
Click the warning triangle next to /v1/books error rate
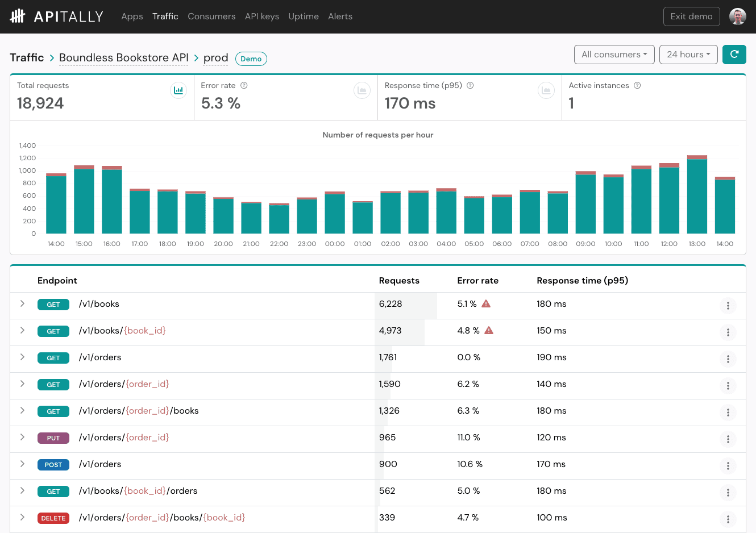tap(485, 303)
